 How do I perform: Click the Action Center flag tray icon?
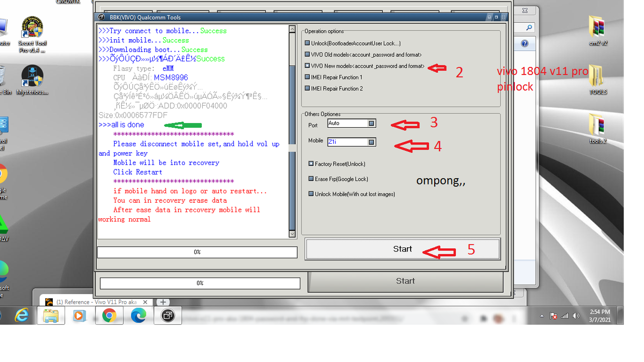(553, 316)
